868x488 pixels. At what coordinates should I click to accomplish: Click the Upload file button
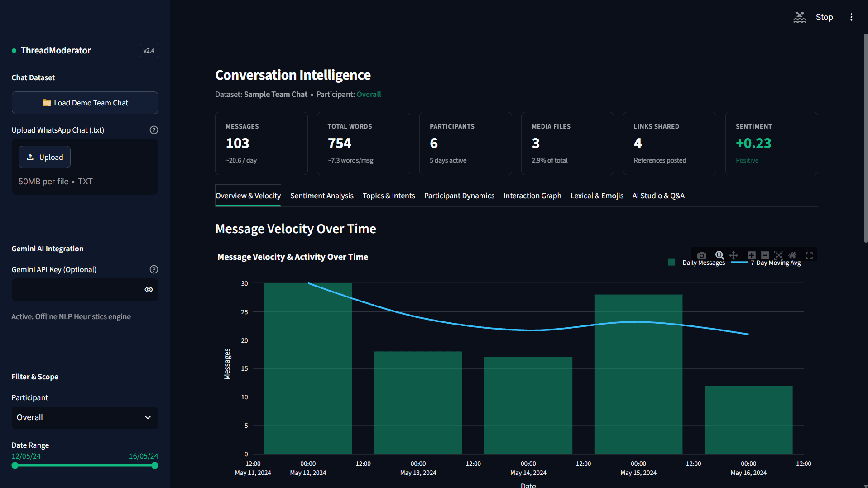coord(44,157)
